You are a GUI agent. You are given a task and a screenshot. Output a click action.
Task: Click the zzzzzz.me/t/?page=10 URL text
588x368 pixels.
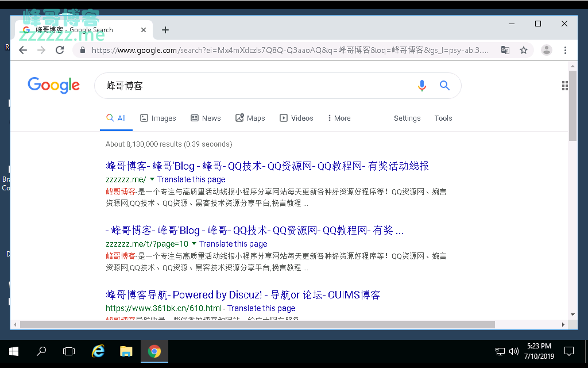(147, 244)
